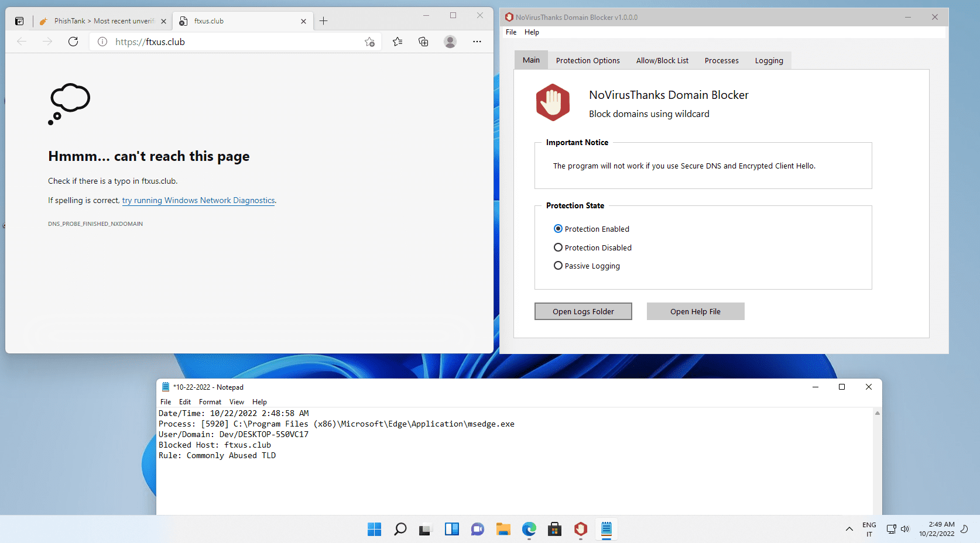Viewport: 980px width, 543px height.
Task: Click the 'Blocked Host: ftxus.club' line in Notepad
Action: (215, 445)
